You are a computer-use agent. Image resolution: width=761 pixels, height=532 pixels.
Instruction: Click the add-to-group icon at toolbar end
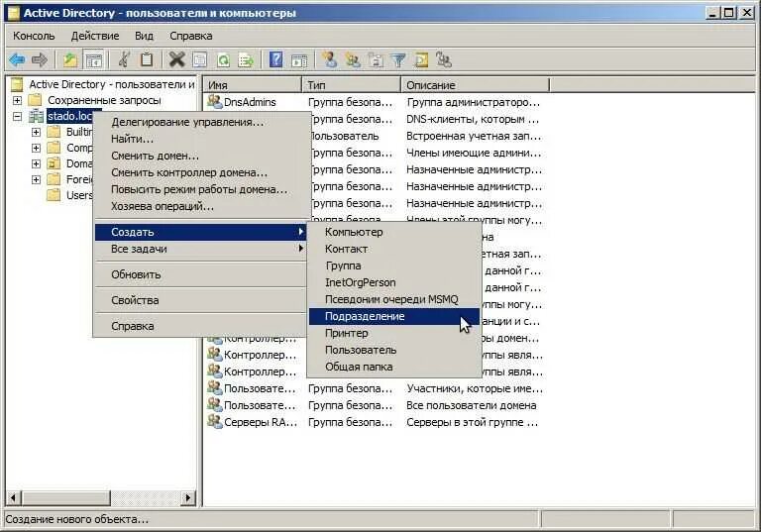pyautogui.click(x=444, y=59)
